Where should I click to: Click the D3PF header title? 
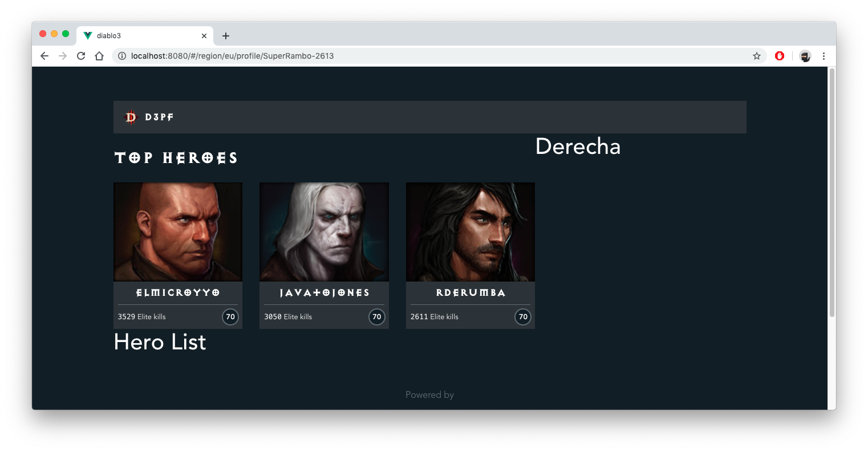pyautogui.click(x=159, y=117)
